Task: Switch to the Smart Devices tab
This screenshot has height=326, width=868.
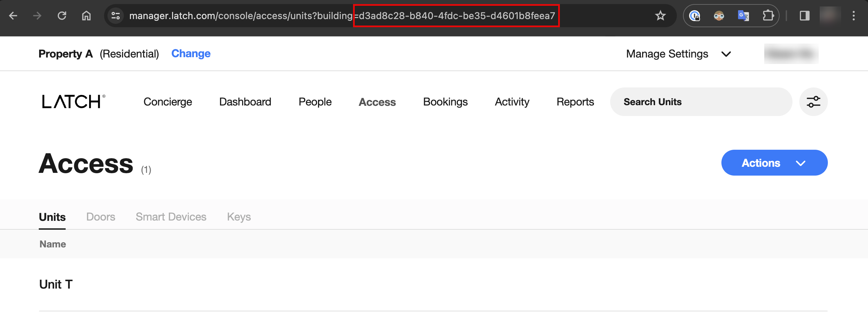Action: (x=171, y=217)
